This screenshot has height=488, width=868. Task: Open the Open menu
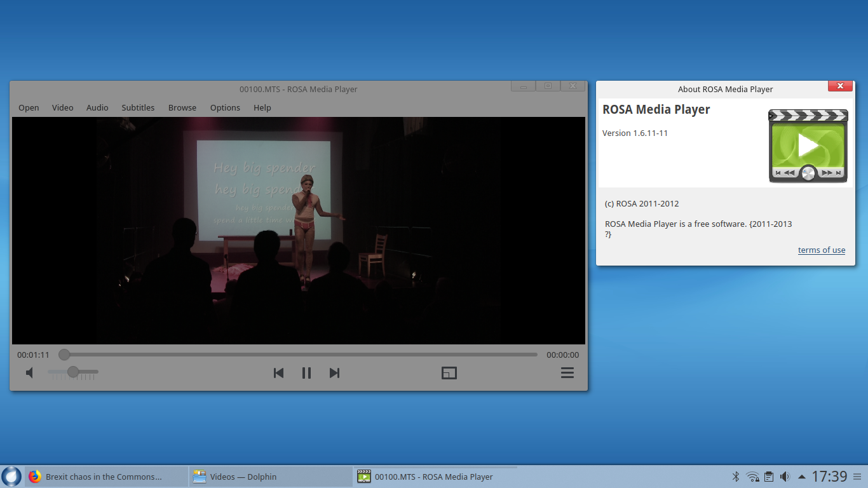coord(29,107)
